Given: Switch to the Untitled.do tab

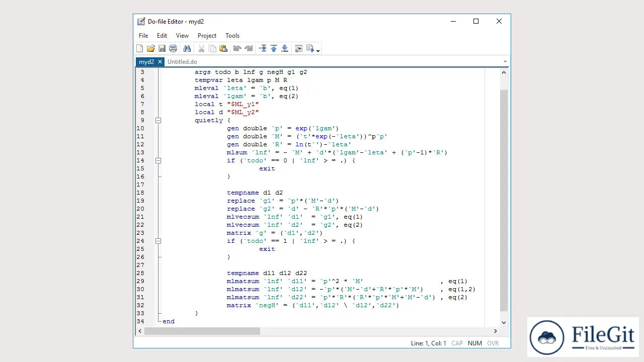Looking at the screenshot, I should (182, 62).
